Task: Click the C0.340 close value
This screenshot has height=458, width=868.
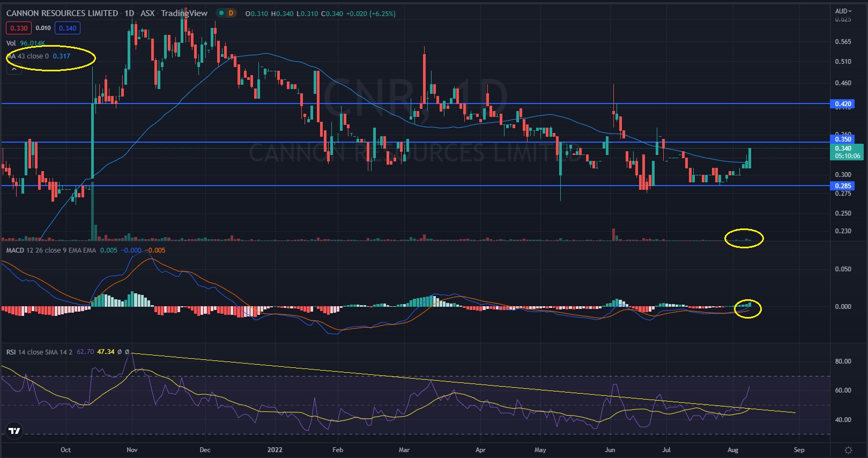Action: (x=332, y=13)
